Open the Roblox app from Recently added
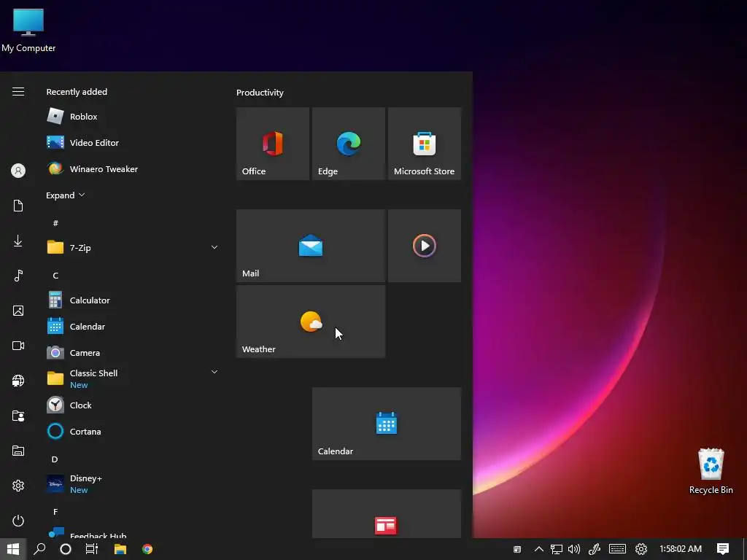The height and width of the screenshot is (560, 747). click(133, 116)
